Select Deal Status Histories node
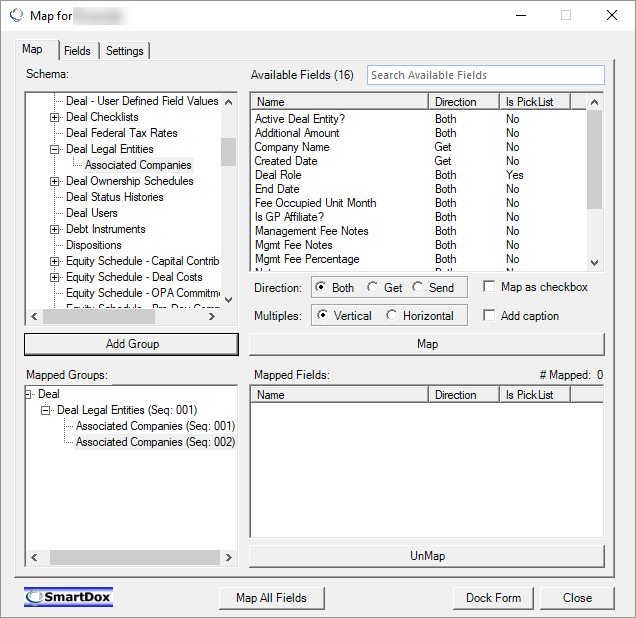636x618 pixels. [x=115, y=197]
